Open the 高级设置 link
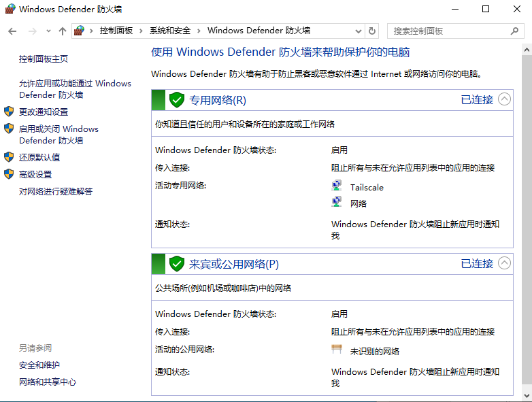This screenshot has width=532, height=402. pyautogui.click(x=35, y=174)
